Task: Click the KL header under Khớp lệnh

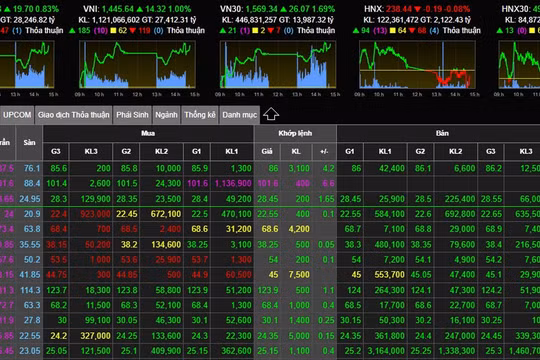Action: 296,151
